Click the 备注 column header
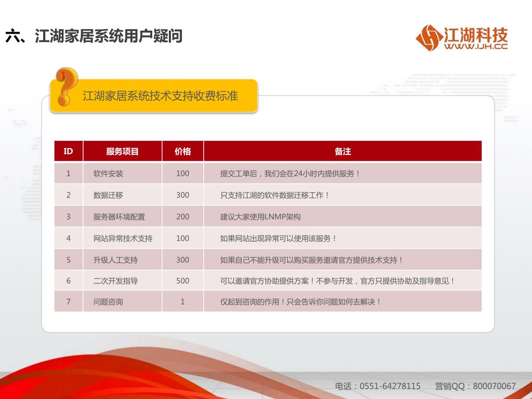 [x=343, y=151]
